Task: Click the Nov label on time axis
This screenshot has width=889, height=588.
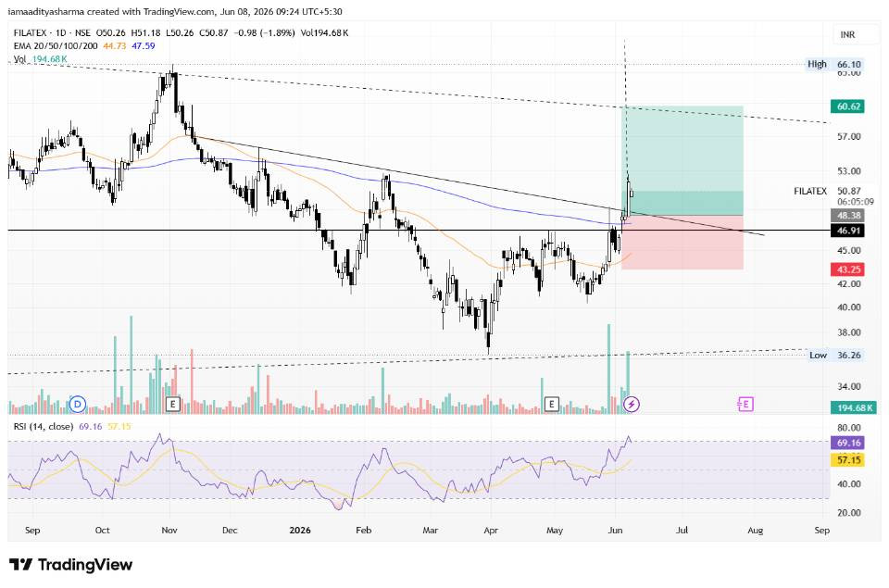Action: coord(169,531)
